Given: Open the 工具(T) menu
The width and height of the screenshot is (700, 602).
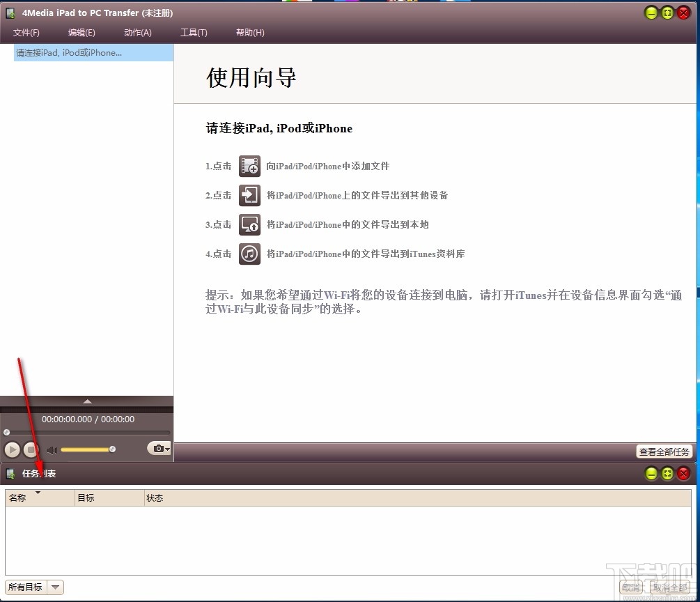Looking at the screenshot, I should point(193,32).
